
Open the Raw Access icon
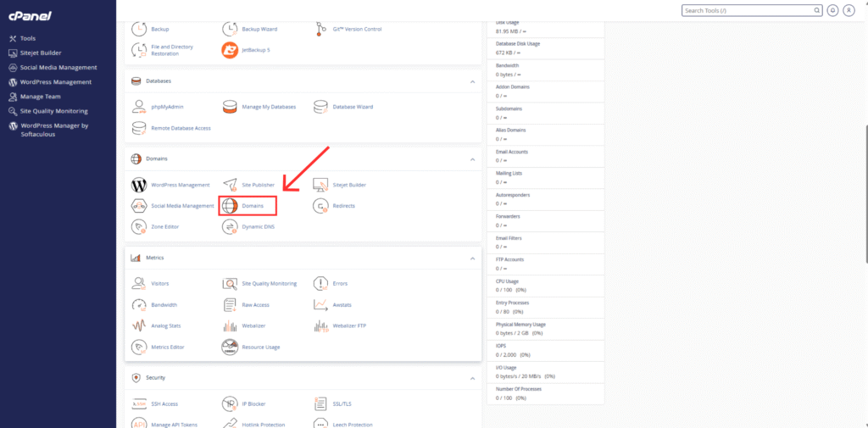coord(230,304)
